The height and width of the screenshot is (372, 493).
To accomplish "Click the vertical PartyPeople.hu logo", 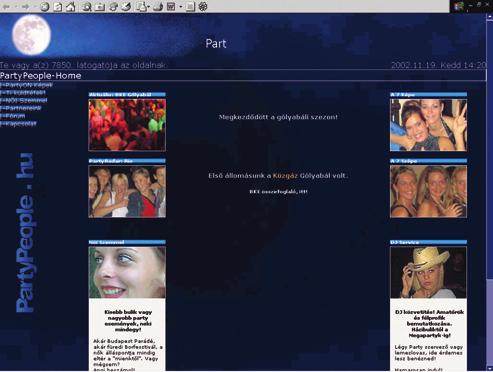I will pos(25,233).
